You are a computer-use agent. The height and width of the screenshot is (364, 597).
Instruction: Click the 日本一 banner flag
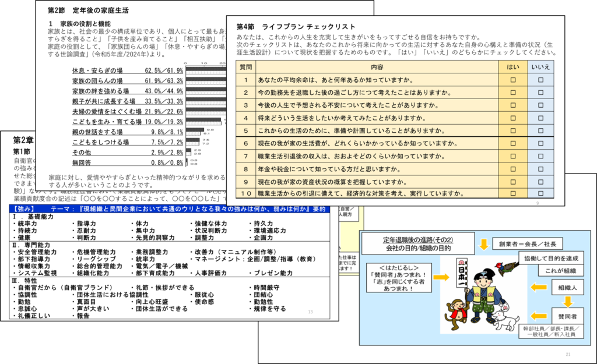tap(462, 274)
